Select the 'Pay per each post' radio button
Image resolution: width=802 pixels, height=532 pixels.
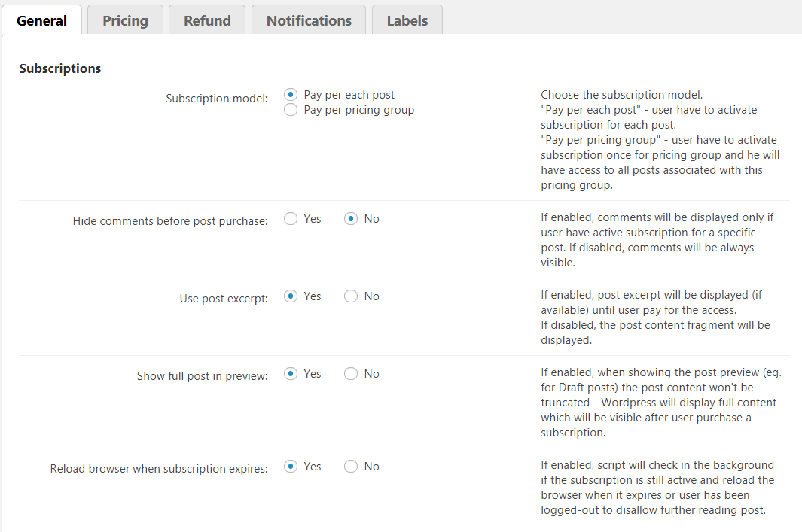[291, 95]
